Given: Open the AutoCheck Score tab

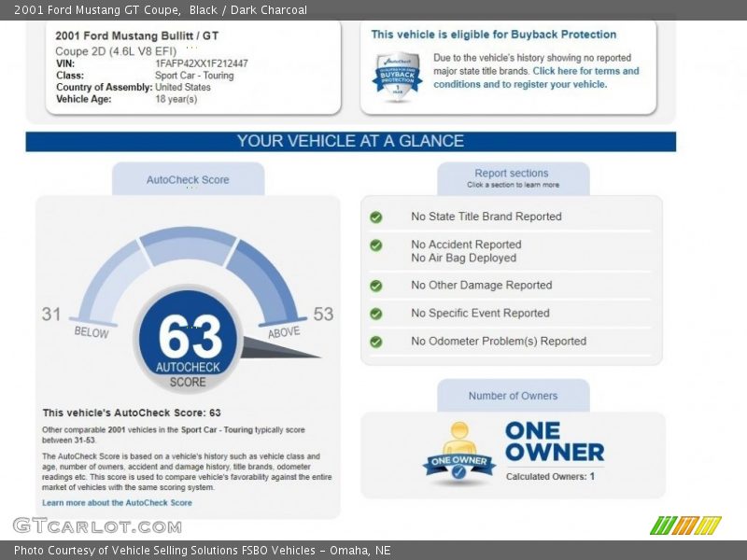Looking at the screenshot, I should pyautogui.click(x=188, y=179).
